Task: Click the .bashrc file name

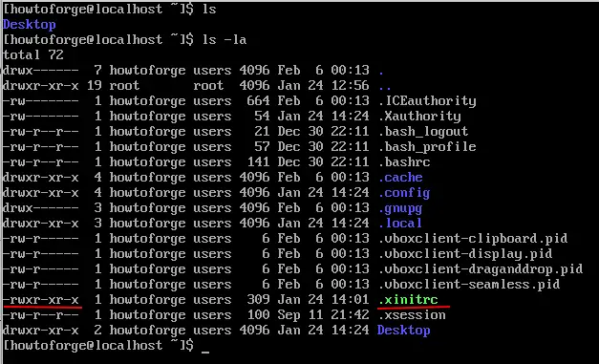Action: tap(404, 162)
